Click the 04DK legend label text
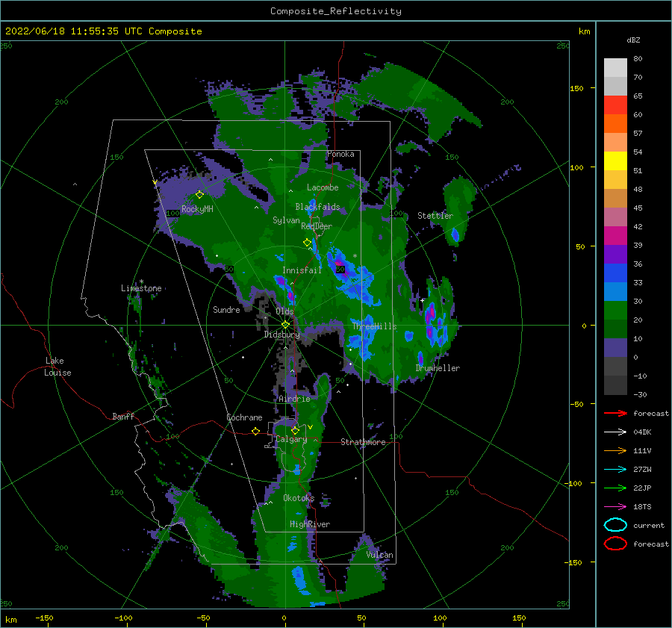Image resolution: width=672 pixels, height=628 pixels. pos(642,432)
